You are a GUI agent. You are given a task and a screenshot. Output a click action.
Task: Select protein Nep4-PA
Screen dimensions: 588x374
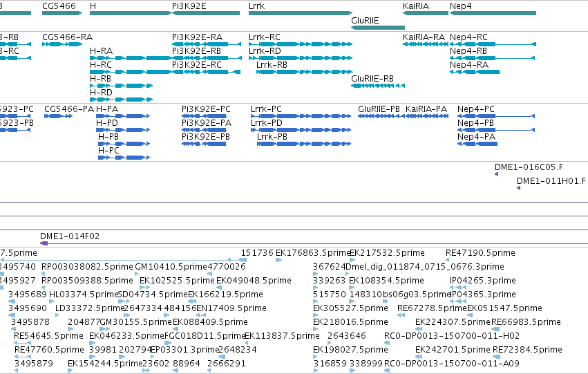[x=477, y=144]
